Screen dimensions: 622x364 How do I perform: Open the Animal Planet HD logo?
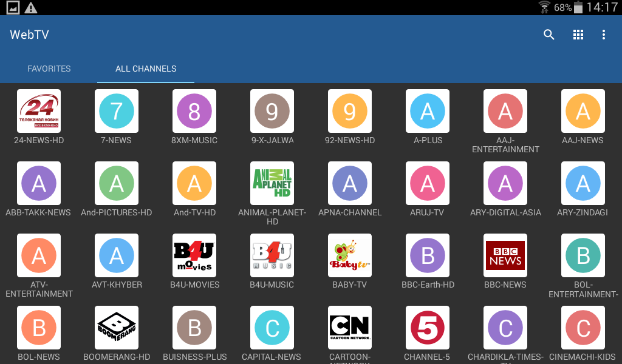point(272,183)
